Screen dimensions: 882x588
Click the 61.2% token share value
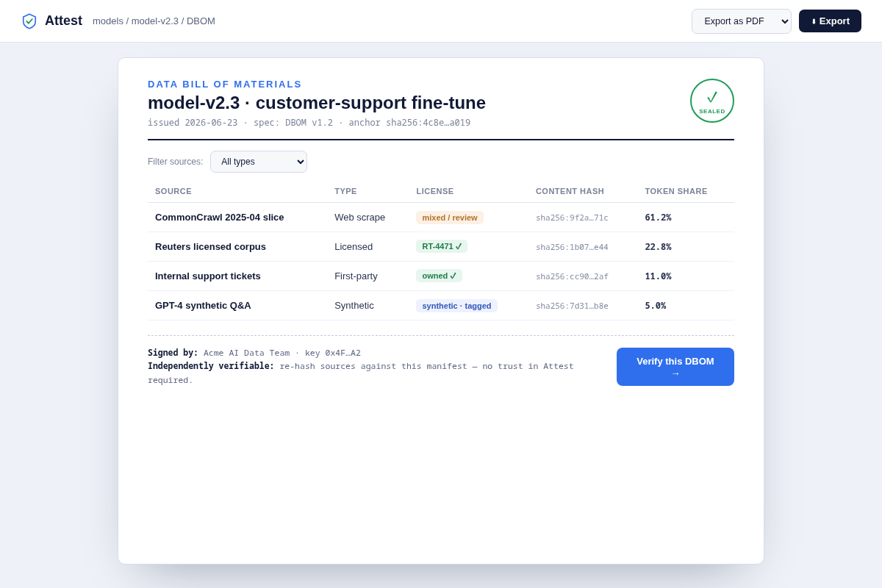click(658, 218)
